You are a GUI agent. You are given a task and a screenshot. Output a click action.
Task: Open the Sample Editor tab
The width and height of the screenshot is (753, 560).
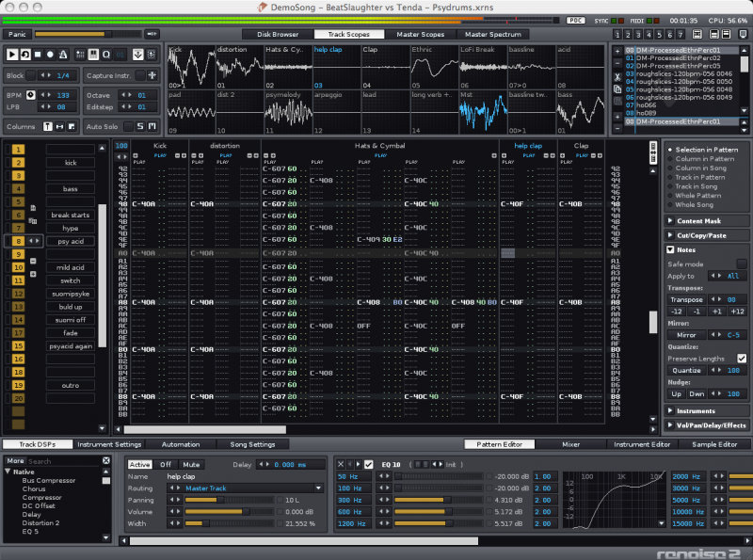click(714, 444)
